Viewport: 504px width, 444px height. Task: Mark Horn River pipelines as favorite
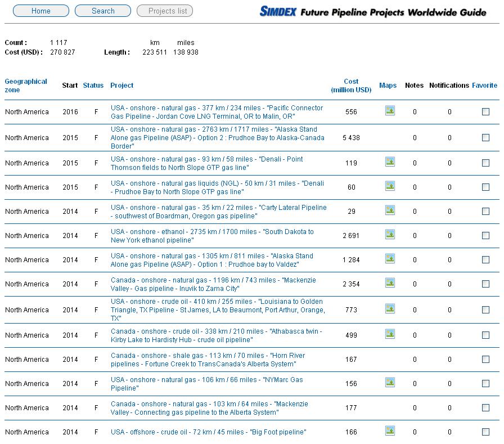tap(485, 360)
